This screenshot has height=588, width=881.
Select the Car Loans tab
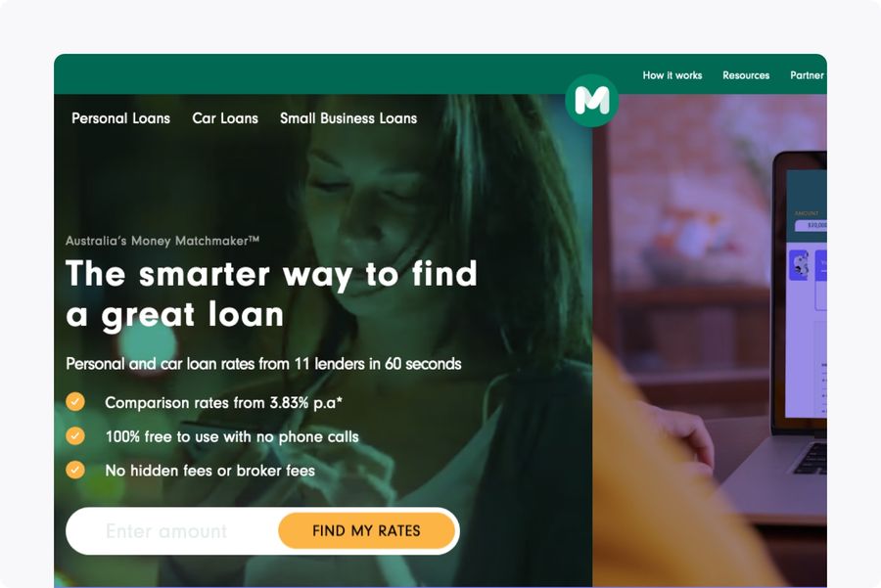[x=225, y=118]
